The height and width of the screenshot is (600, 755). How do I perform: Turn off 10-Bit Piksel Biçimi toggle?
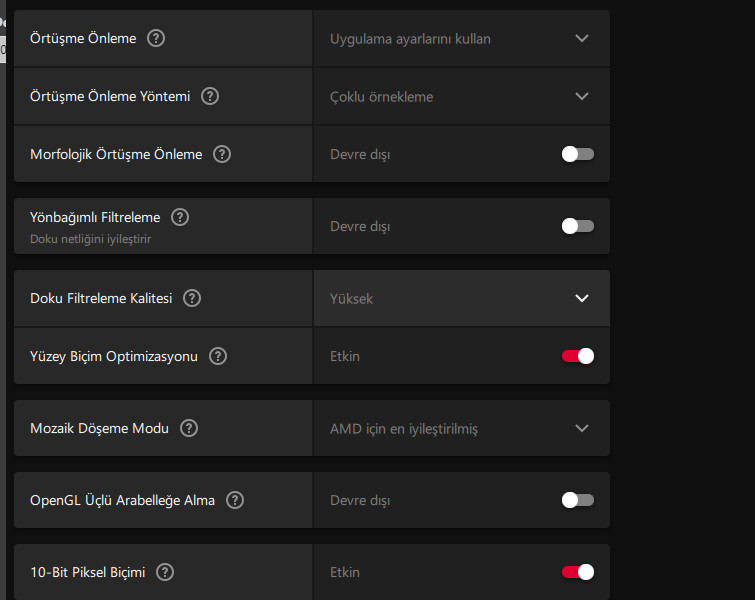coord(578,572)
